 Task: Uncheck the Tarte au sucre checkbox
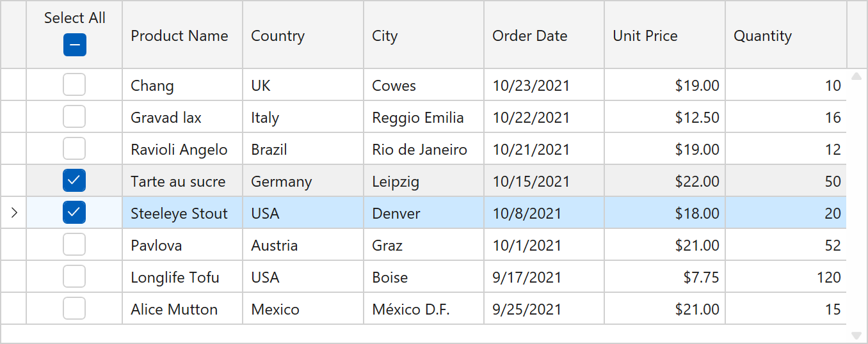click(x=74, y=181)
